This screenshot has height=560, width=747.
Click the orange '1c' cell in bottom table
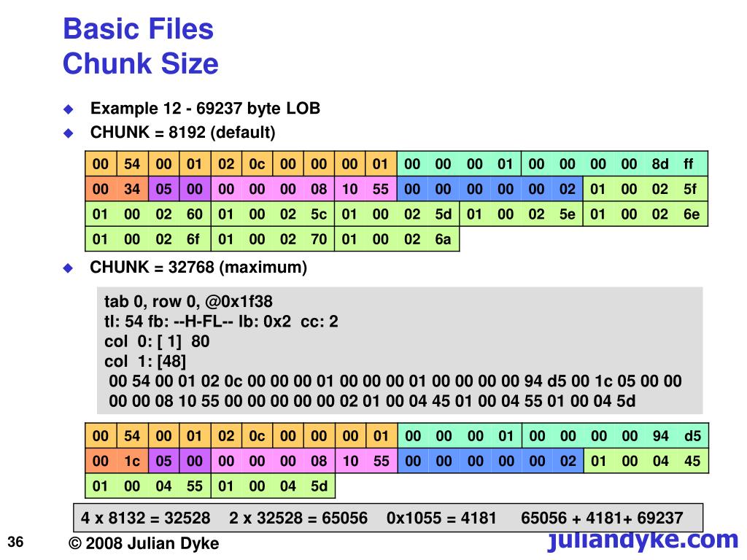click(x=133, y=461)
